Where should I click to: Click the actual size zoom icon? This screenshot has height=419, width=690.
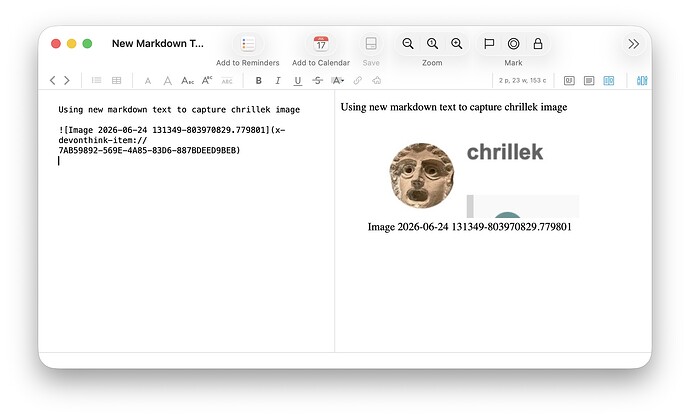pyautogui.click(x=432, y=44)
